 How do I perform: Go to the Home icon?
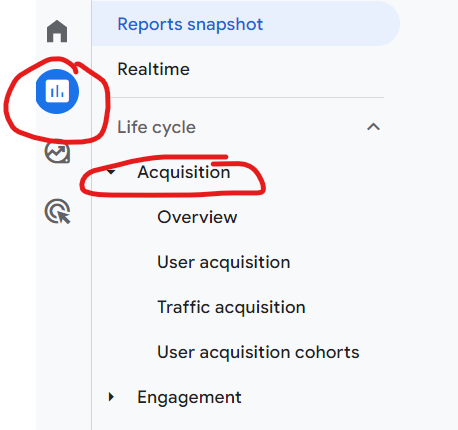coord(57,31)
